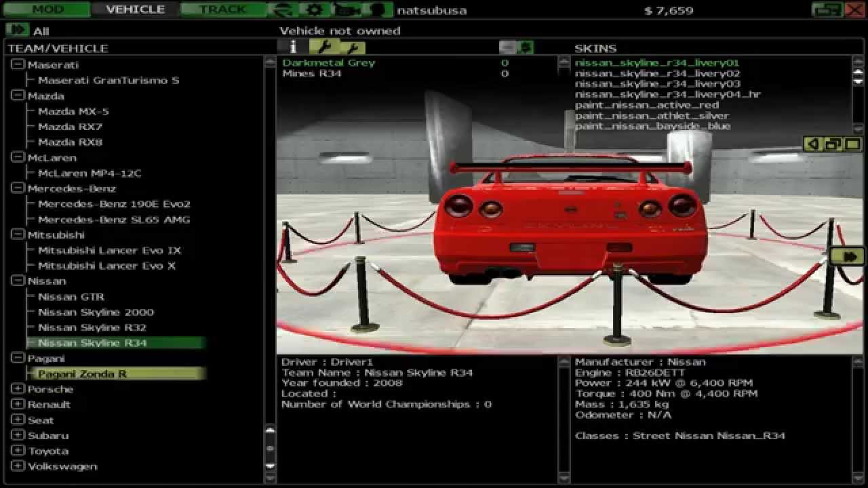Click the overlapping-windows view icon over showroom
The width and height of the screenshot is (868, 488).
(x=833, y=144)
